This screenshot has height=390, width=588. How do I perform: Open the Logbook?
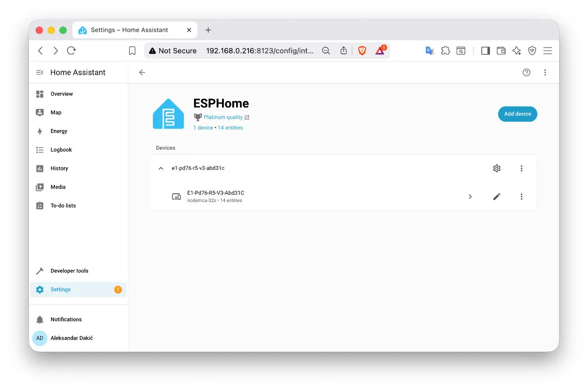click(78, 150)
